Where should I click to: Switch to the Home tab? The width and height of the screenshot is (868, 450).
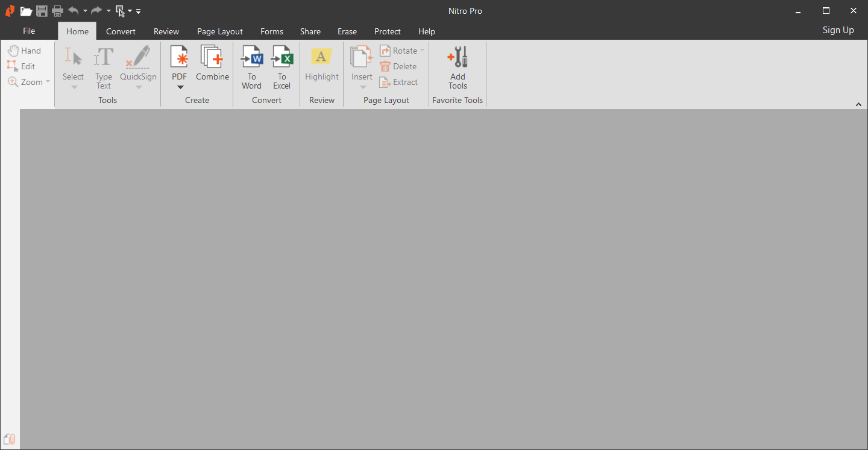pyautogui.click(x=77, y=31)
